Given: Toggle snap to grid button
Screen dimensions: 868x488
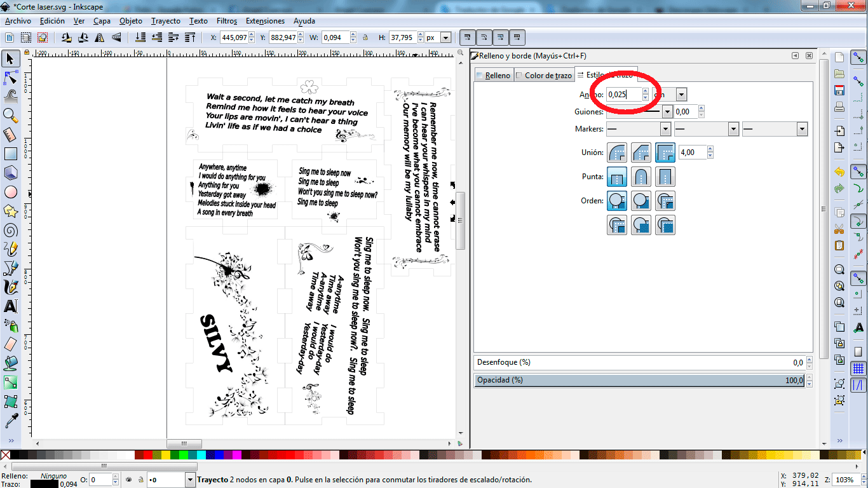Looking at the screenshot, I should pyautogui.click(x=858, y=368).
